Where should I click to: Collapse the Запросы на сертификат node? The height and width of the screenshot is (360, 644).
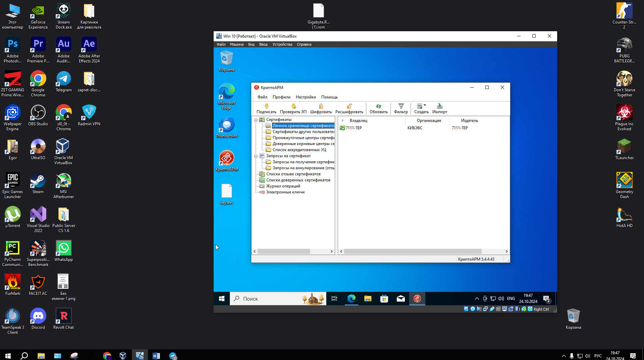click(256, 156)
